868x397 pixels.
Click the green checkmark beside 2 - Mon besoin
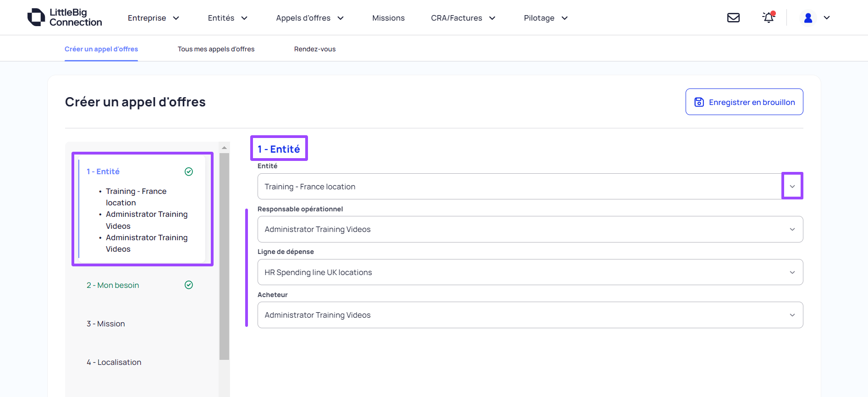[188, 285]
